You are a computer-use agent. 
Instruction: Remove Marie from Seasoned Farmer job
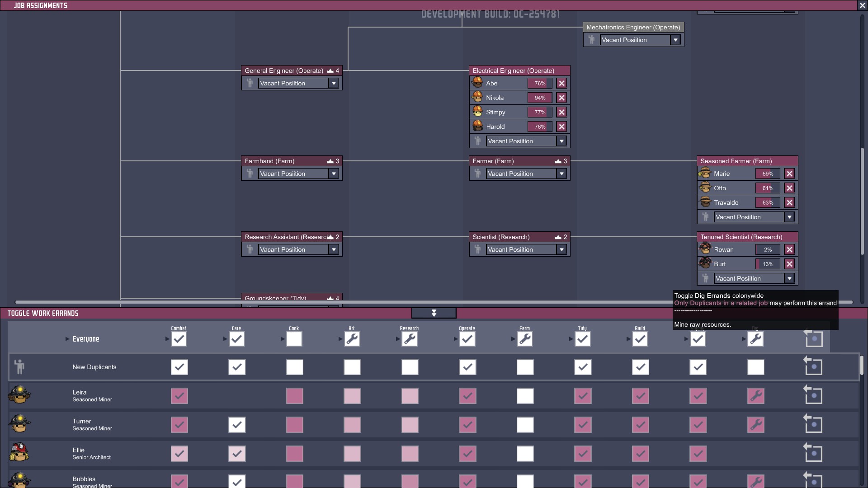[789, 174]
